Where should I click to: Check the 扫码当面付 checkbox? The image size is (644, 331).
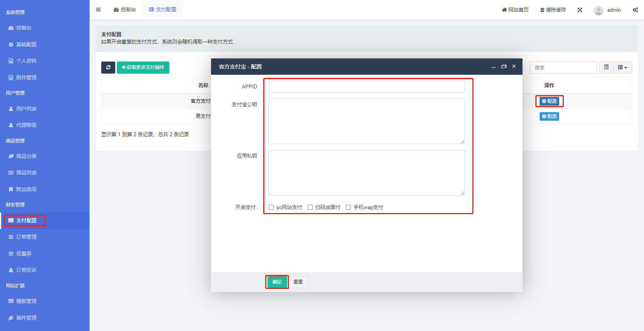[x=310, y=208]
